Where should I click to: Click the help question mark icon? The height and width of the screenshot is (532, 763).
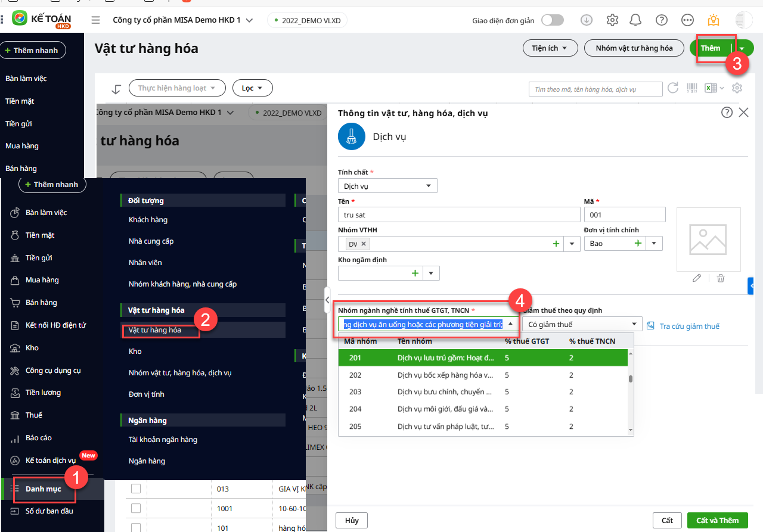coord(661,20)
